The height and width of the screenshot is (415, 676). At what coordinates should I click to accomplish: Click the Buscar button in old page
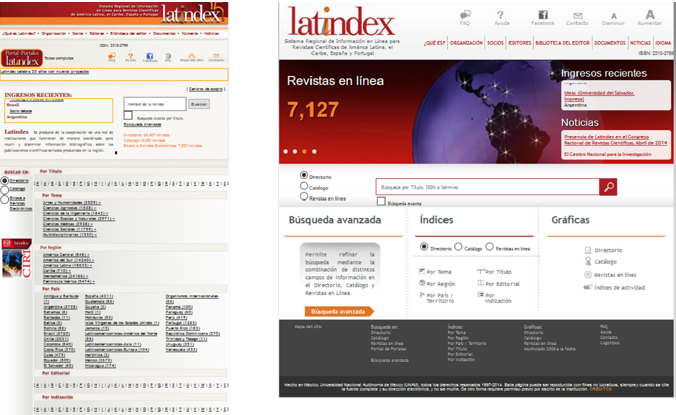click(199, 104)
